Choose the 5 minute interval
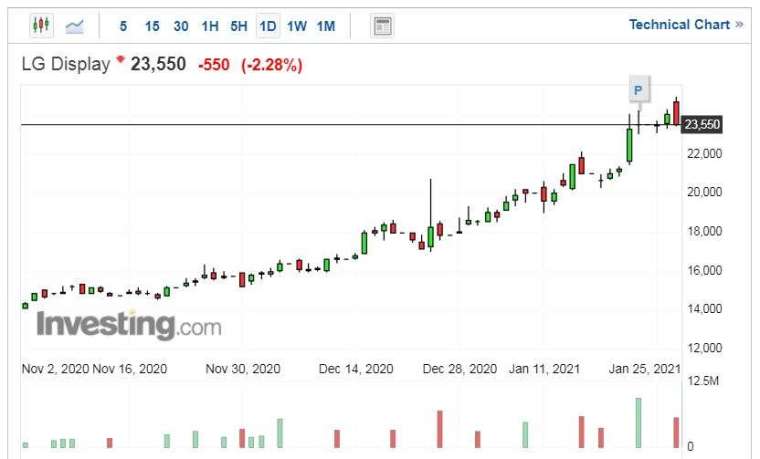The width and height of the screenshot is (760, 459). [x=124, y=26]
